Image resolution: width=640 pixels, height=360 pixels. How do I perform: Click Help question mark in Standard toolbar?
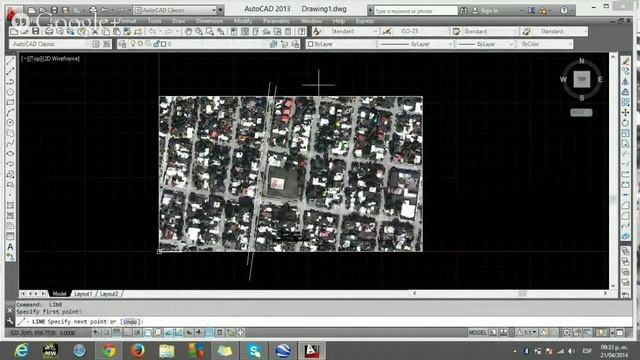301,31
